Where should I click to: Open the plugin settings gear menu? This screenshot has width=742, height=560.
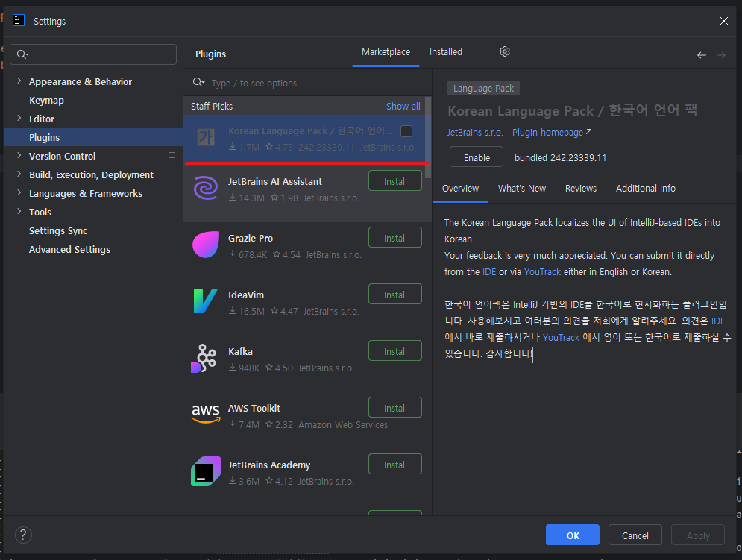[505, 51]
